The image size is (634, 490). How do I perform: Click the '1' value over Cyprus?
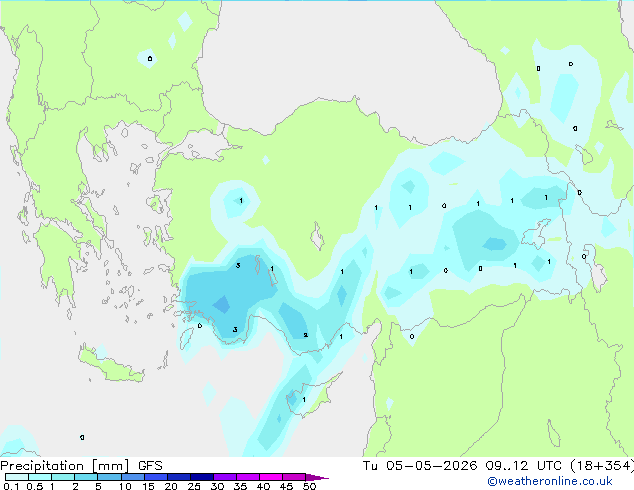point(304,400)
